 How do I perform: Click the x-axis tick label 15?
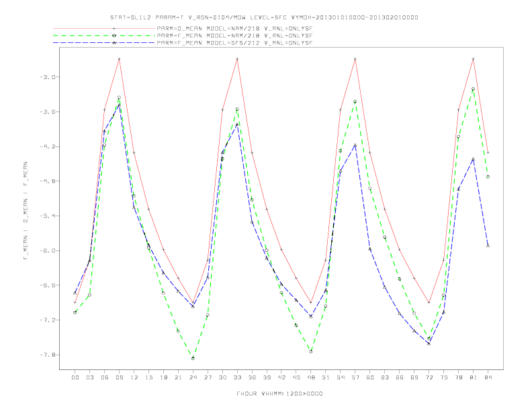[x=148, y=377]
